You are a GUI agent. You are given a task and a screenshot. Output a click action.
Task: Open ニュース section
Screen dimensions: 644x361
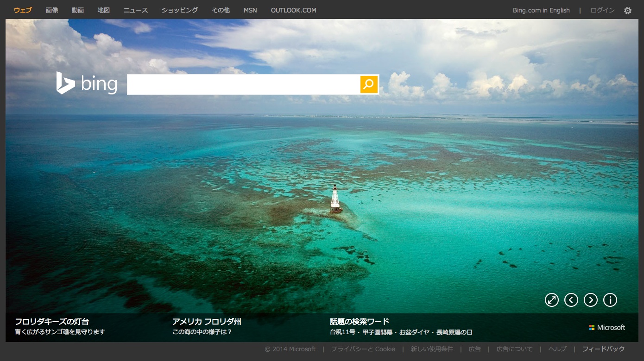(x=135, y=10)
